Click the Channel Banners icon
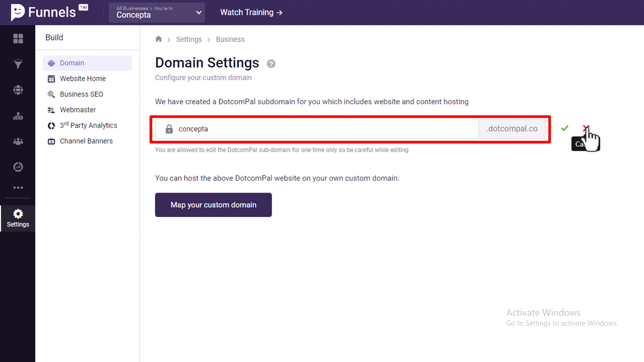 tap(51, 141)
